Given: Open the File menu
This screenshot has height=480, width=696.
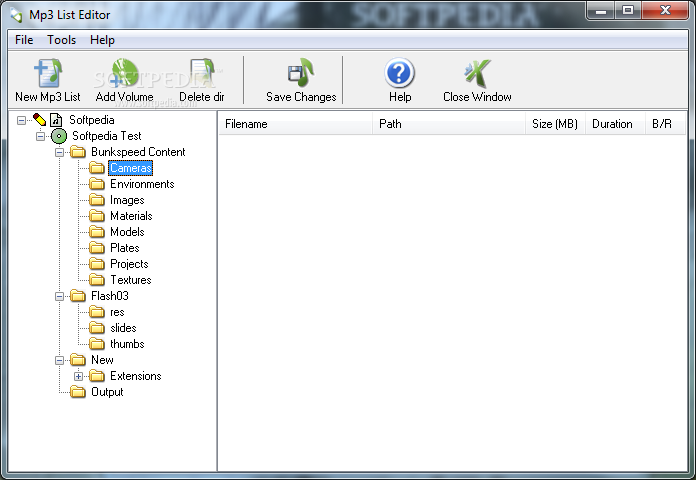Looking at the screenshot, I should coord(24,40).
